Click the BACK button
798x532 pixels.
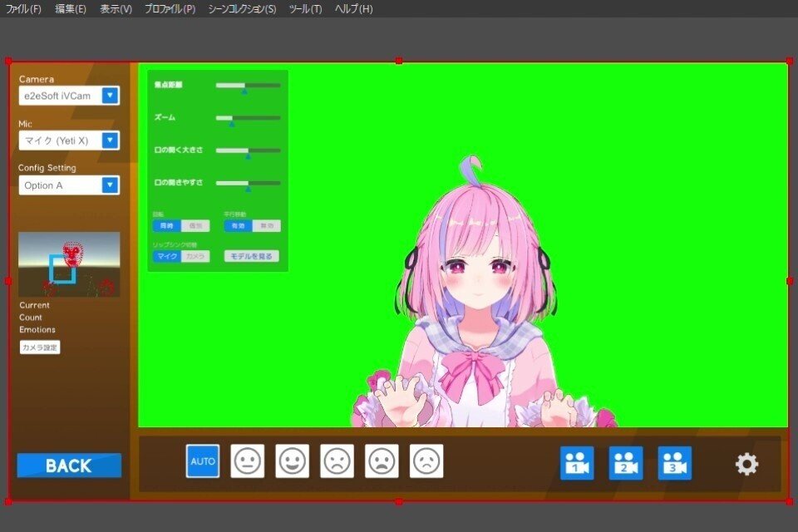tap(69, 465)
